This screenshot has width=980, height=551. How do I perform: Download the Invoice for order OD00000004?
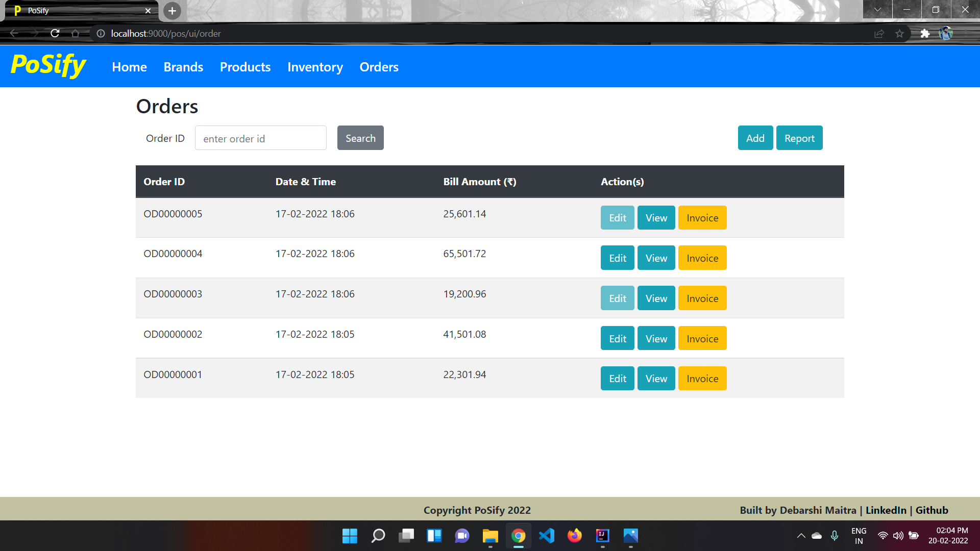(x=702, y=258)
